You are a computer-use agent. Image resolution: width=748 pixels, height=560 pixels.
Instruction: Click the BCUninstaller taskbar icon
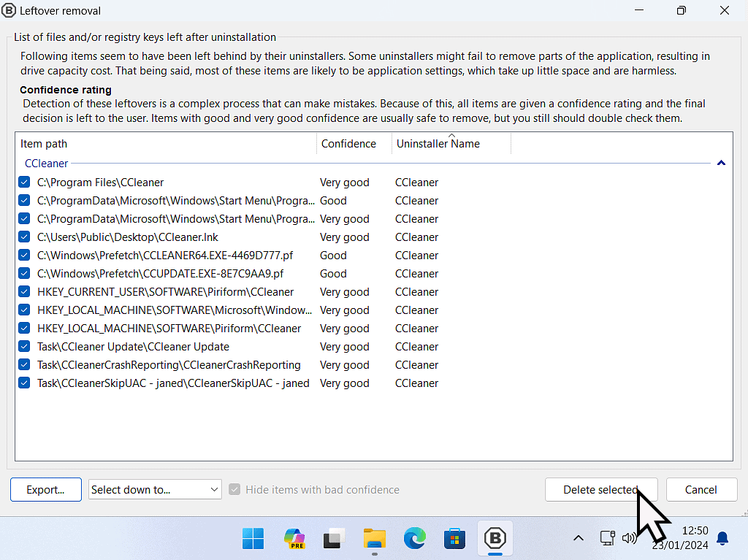495,539
